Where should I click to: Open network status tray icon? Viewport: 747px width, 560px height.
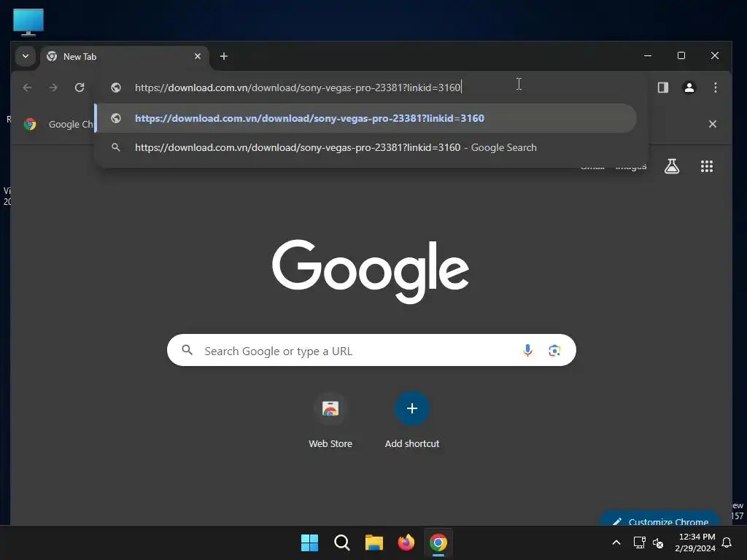(x=639, y=542)
